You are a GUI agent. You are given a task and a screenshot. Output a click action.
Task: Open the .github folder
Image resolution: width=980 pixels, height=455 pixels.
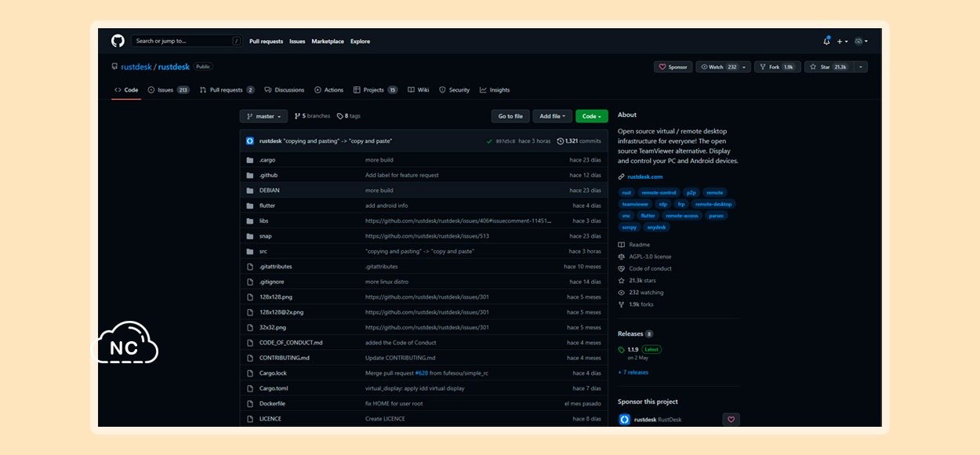point(268,175)
